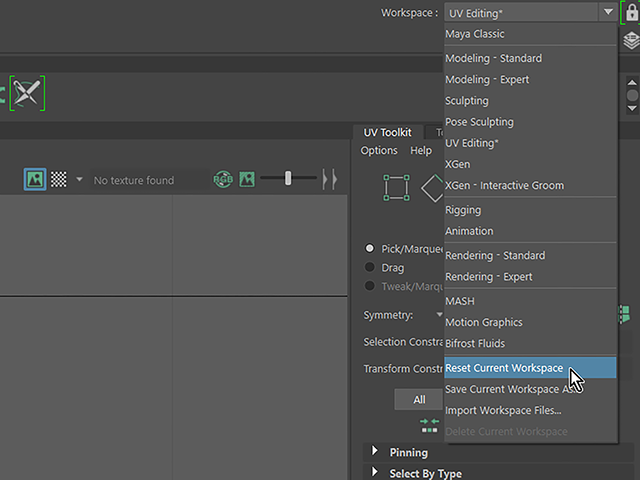Click the layers stack icon below lock
The width and height of the screenshot is (640, 480).
(x=631, y=41)
